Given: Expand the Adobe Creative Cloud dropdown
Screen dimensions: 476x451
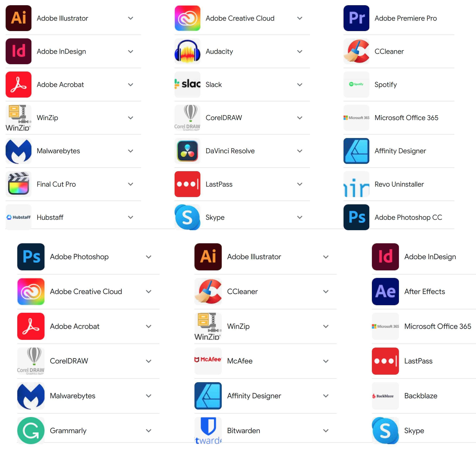Looking at the screenshot, I should click(x=301, y=18).
